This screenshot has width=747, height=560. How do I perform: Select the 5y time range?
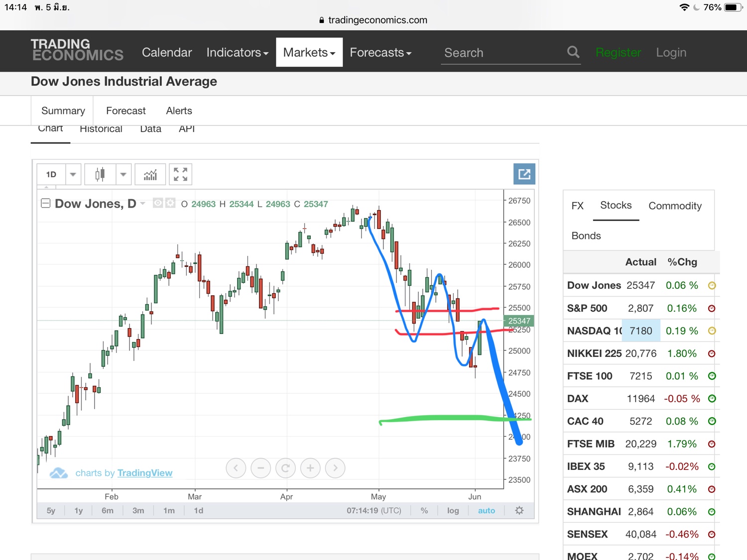pos(51,510)
